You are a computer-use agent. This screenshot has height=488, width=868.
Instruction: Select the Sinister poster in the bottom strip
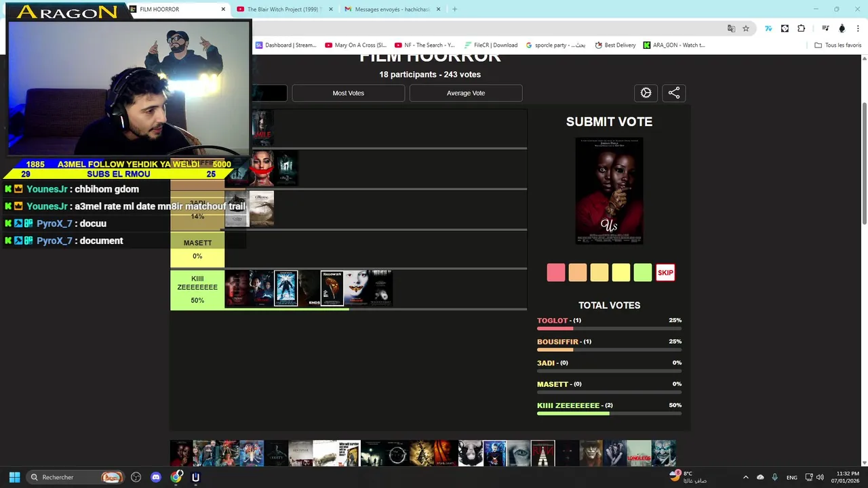coord(301,453)
